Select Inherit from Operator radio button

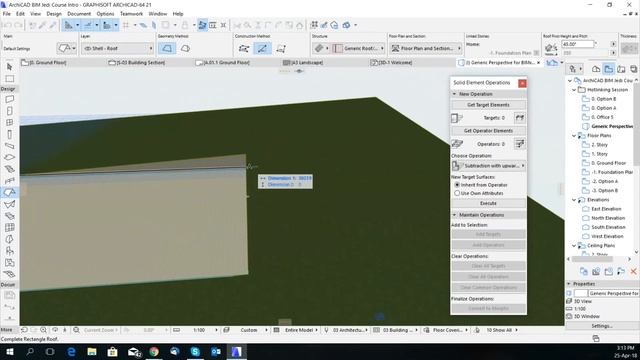point(457,185)
